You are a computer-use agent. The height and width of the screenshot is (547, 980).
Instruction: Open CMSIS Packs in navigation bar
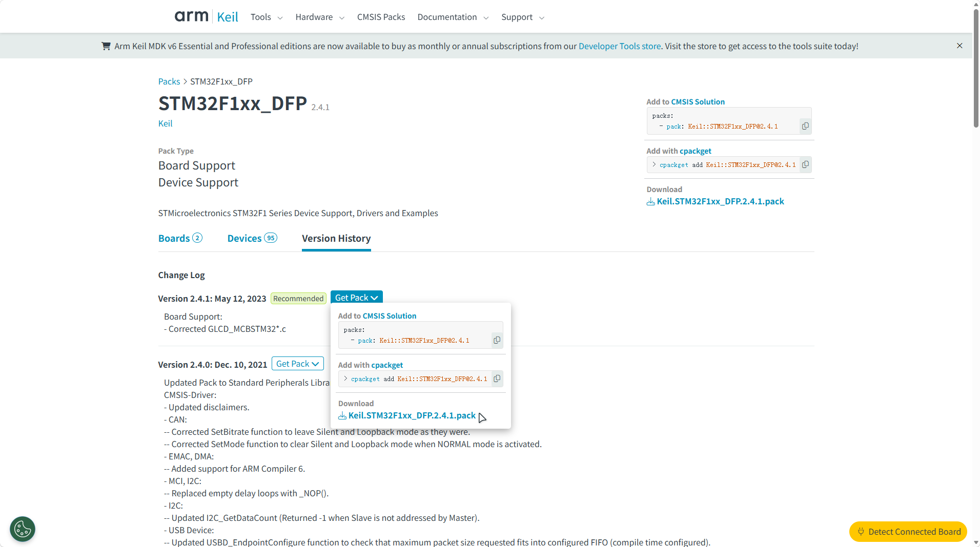click(381, 17)
